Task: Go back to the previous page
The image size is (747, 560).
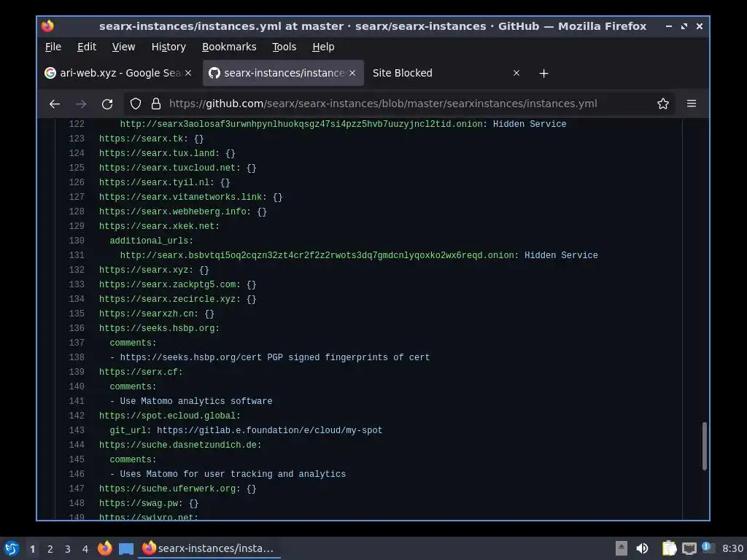Action: pyautogui.click(x=55, y=104)
